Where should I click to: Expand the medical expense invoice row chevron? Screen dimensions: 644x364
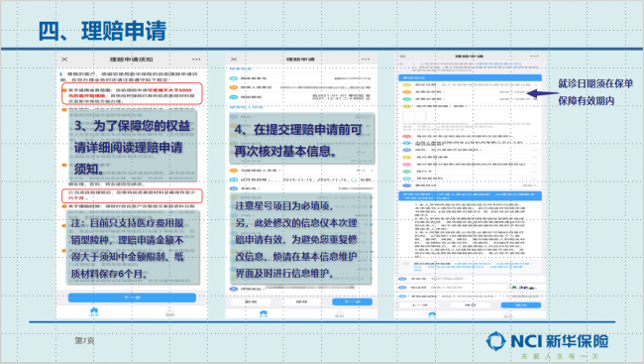pyautogui.click(x=535, y=157)
